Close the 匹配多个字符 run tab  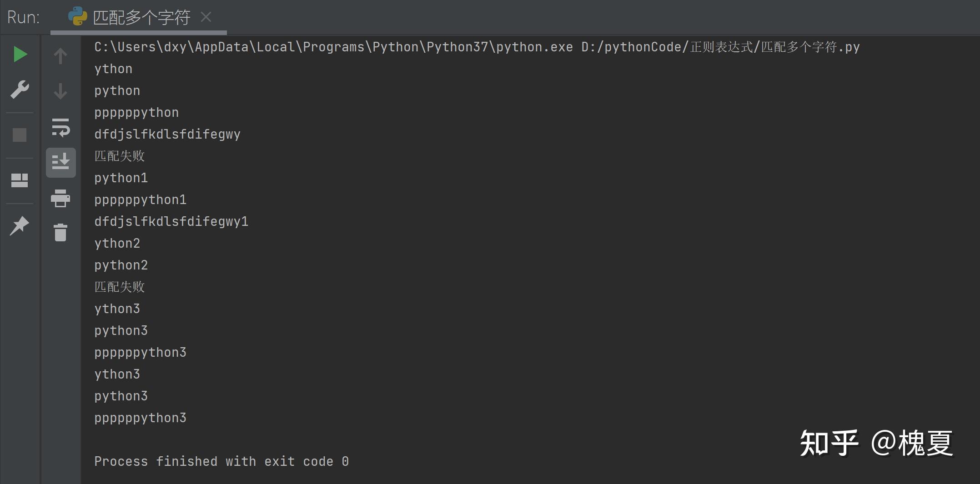click(x=206, y=17)
